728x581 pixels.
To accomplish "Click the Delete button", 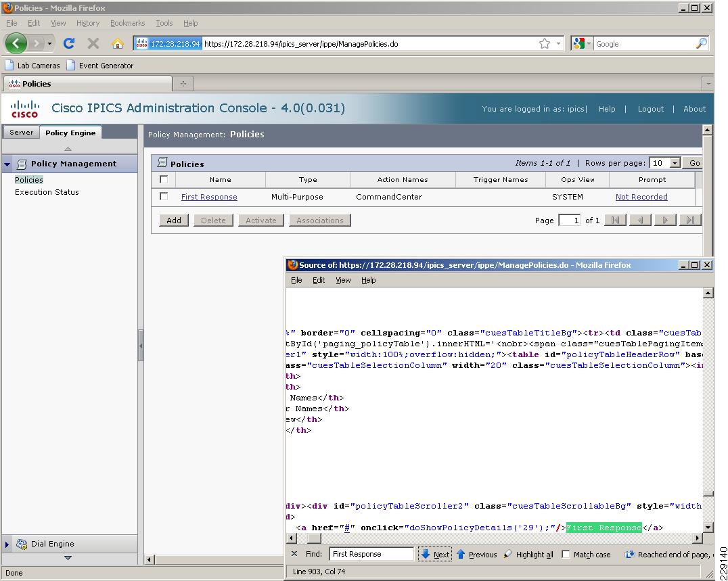I will [213, 220].
